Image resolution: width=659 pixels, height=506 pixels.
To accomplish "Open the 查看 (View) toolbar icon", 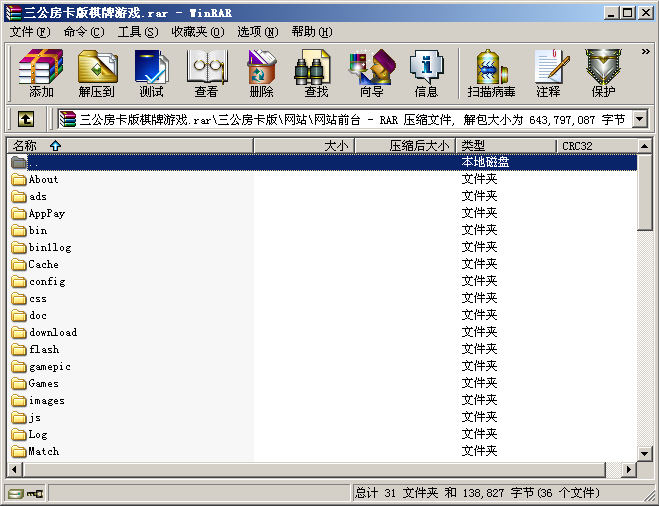I will (206, 74).
